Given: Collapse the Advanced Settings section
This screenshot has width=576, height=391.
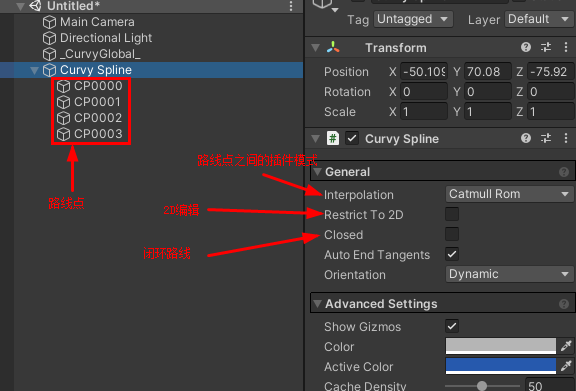Looking at the screenshot, I should point(317,304).
